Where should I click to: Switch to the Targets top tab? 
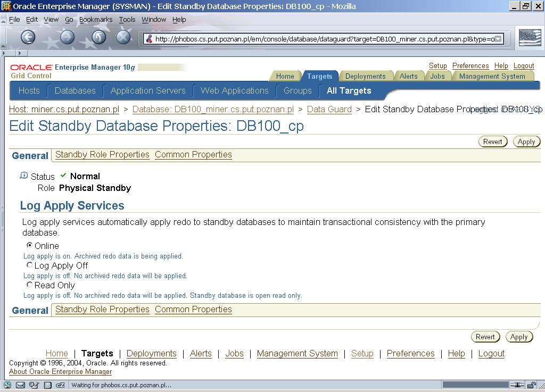[x=319, y=76]
